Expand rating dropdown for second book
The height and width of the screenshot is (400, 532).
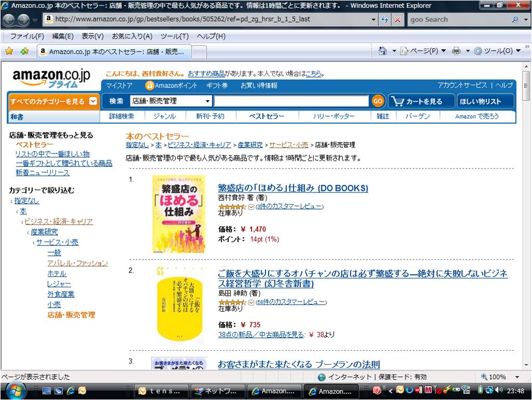click(251, 302)
